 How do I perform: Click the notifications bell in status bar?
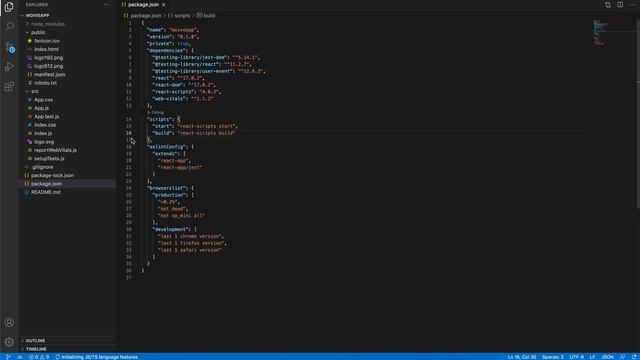pyautogui.click(x=634, y=357)
